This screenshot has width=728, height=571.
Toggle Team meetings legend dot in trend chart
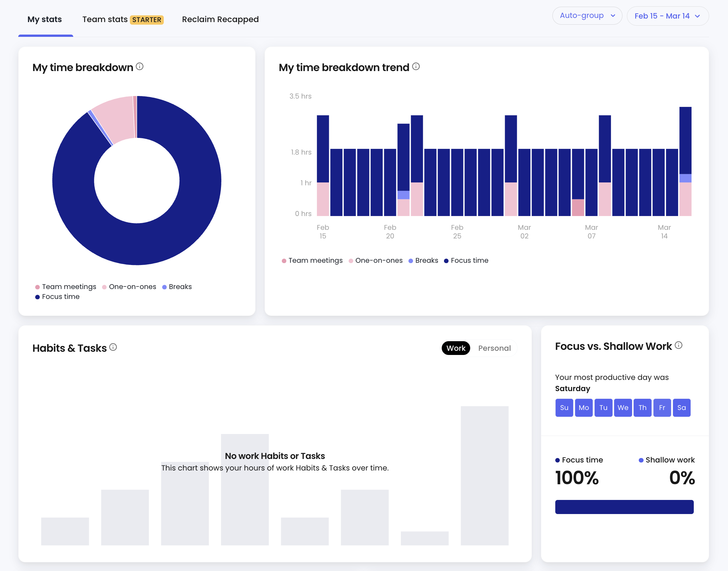[284, 261]
